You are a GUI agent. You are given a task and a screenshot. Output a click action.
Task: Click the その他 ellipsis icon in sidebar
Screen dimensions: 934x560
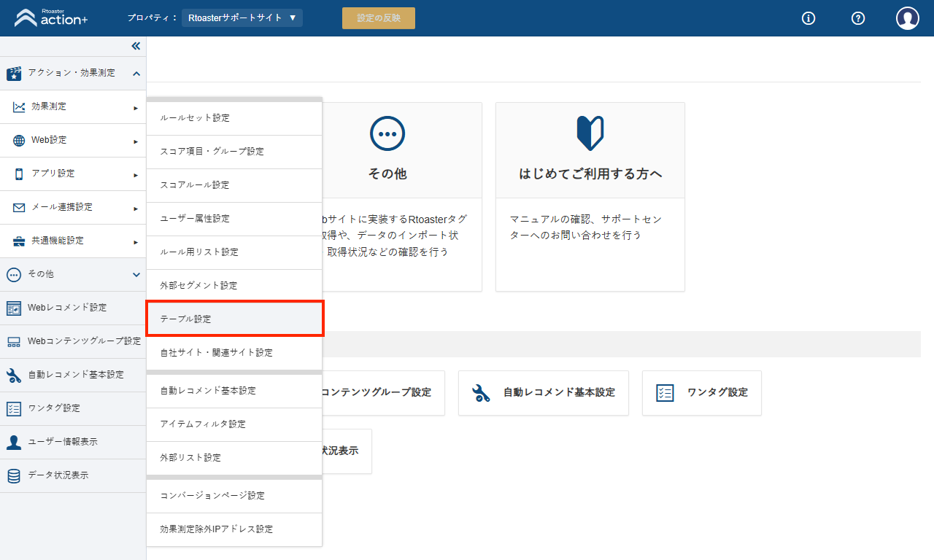(13, 275)
